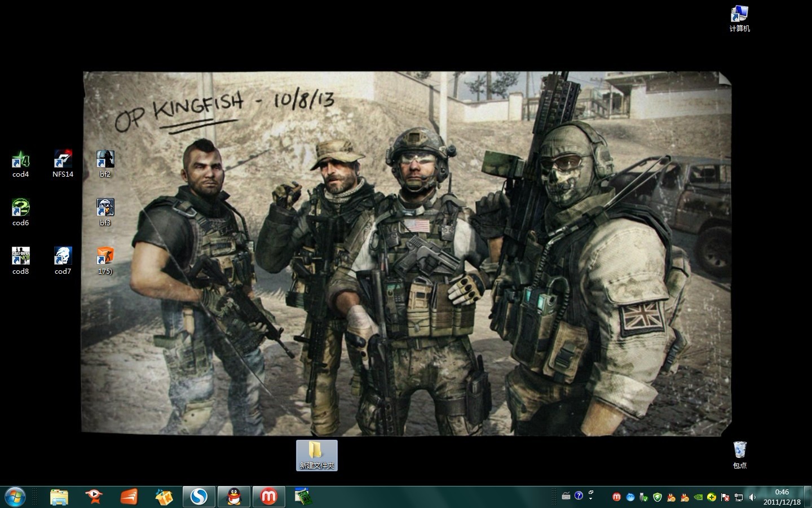
Task: Launch the orange media player taskbar icon
Action: pyautogui.click(x=94, y=497)
